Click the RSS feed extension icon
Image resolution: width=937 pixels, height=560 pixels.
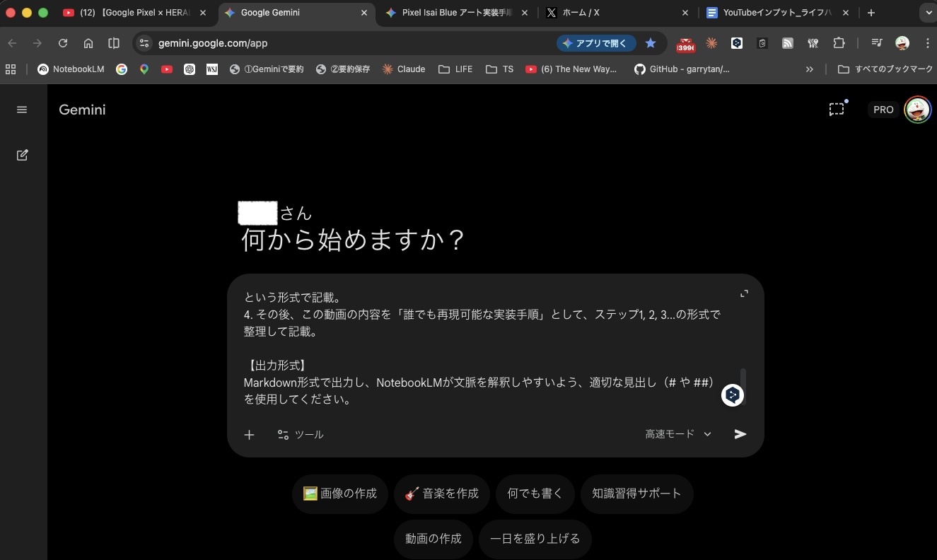(787, 43)
